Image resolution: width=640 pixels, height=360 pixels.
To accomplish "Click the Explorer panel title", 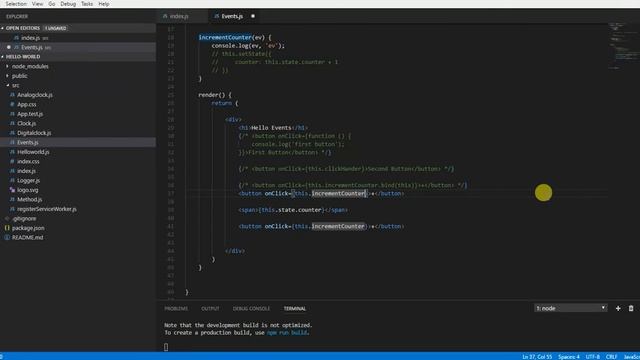I will pos(17,17).
